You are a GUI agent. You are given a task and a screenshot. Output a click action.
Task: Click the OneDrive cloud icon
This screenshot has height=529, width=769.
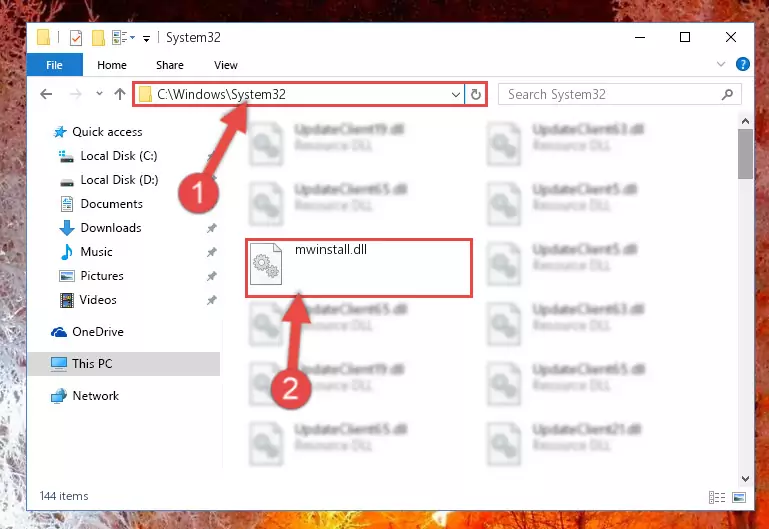point(59,332)
